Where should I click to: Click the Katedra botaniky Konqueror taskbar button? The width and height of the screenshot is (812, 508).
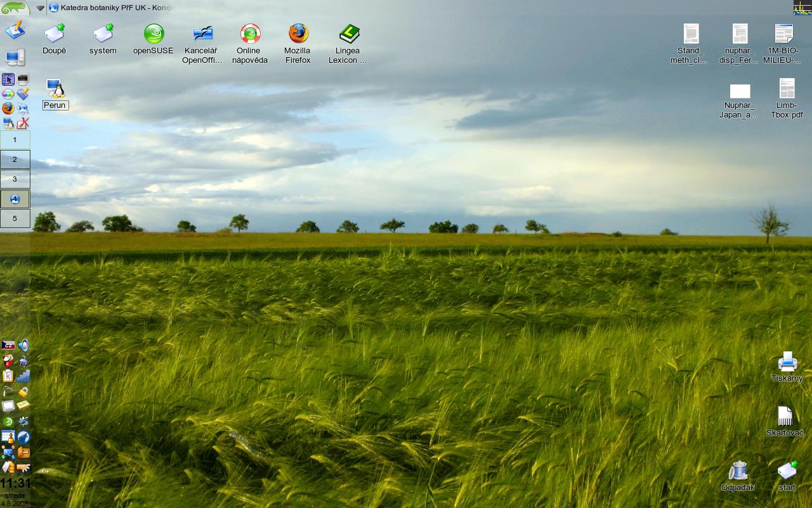(111, 8)
